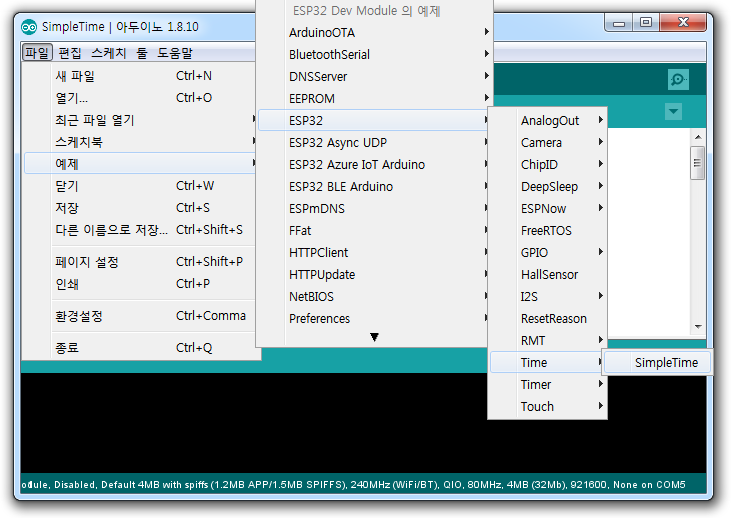Select 페이지 설정 menu entry
Image resolution: width=734 pixels, height=518 pixels.
coord(140,262)
